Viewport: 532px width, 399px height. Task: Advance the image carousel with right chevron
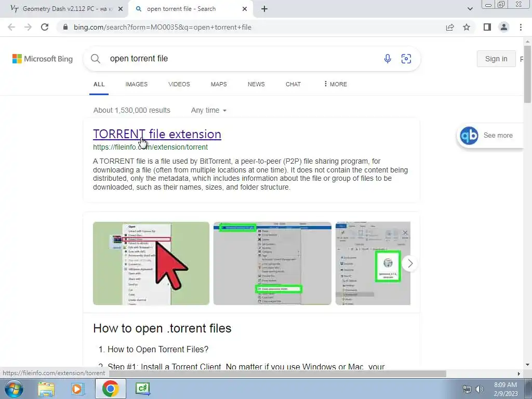click(x=410, y=263)
